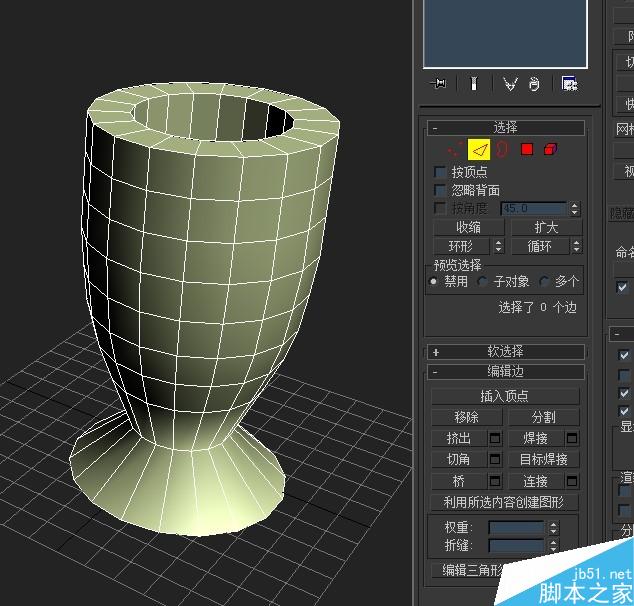The width and height of the screenshot is (634, 606).
Task: Open the 挤出 (Extrude) settings box
Action: point(495,438)
